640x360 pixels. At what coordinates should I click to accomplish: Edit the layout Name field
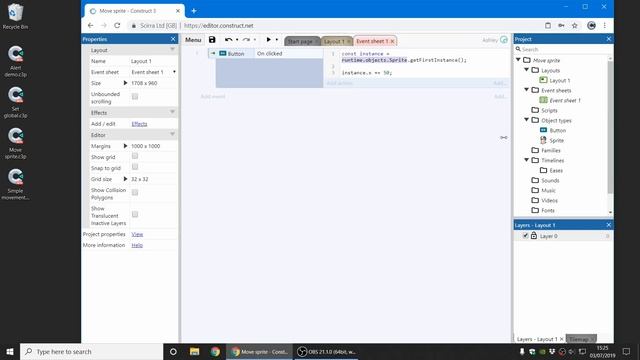click(153, 61)
